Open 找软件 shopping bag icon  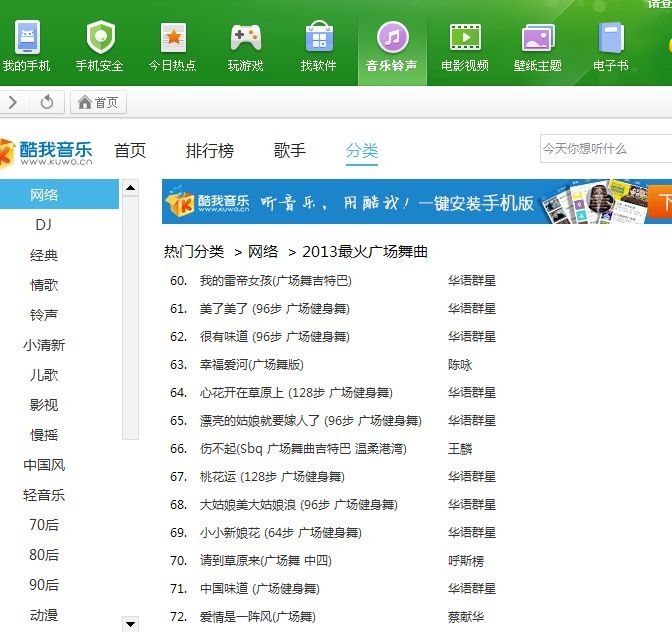point(318,39)
